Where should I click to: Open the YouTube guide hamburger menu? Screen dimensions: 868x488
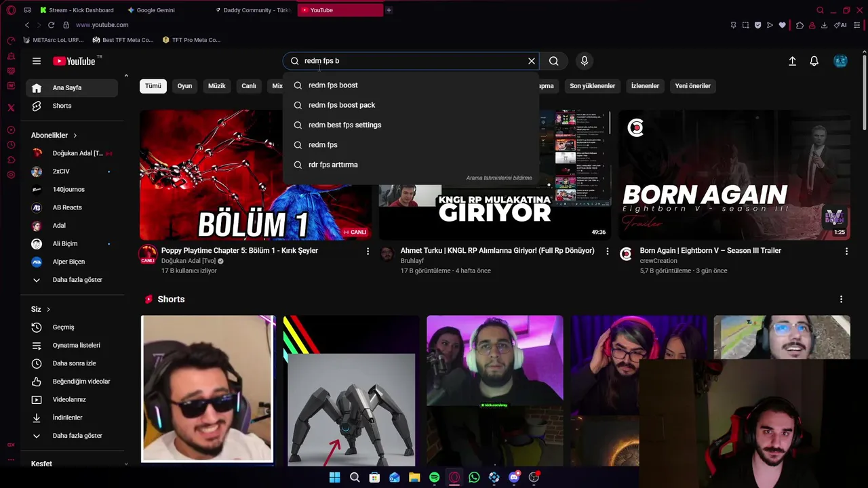[37, 61]
